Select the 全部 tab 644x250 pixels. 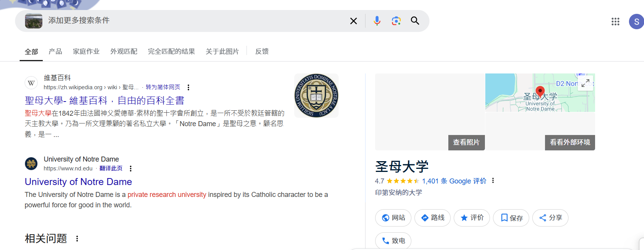point(32,52)
